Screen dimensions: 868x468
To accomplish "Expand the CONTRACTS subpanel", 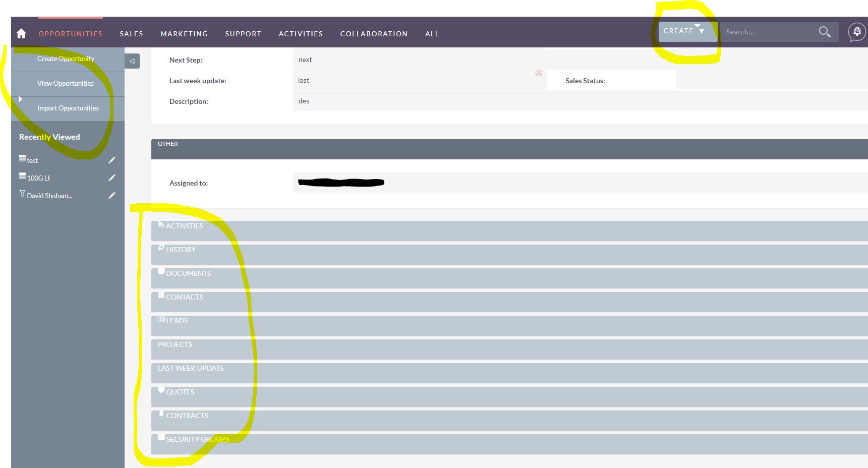I will pos(509,420).
